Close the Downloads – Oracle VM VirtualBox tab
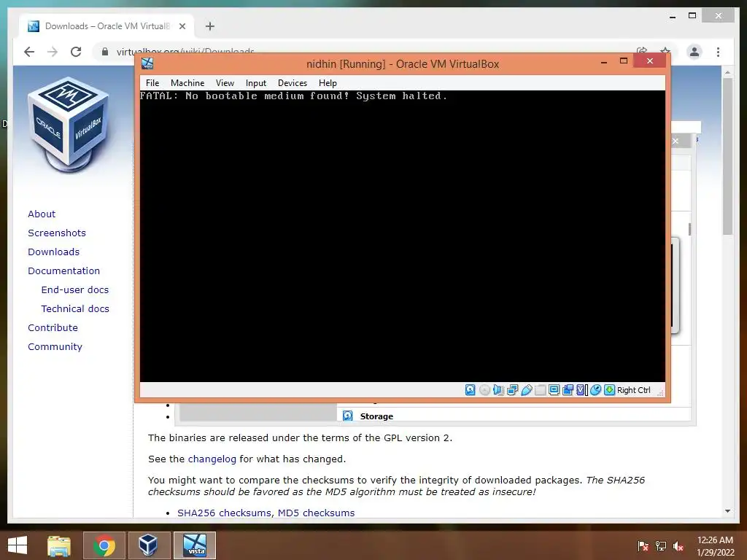This screenshot has width=747, height=560. (182, 26)
